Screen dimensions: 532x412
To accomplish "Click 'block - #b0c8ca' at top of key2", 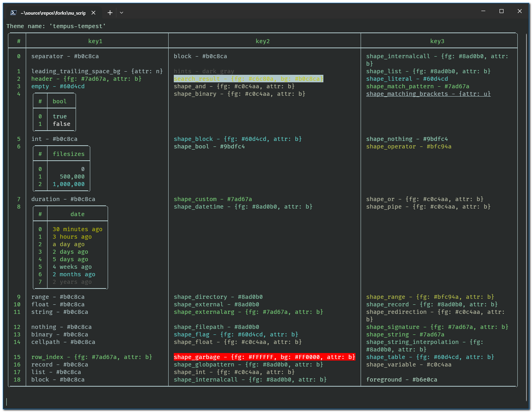I will (200, 56).
